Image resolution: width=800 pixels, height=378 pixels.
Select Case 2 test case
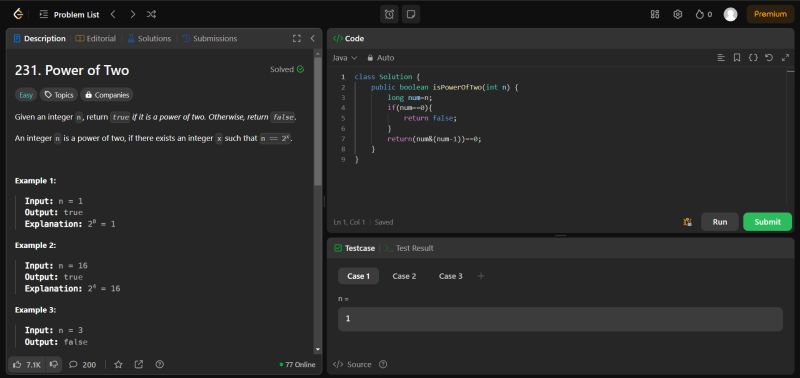coord(404,276)
